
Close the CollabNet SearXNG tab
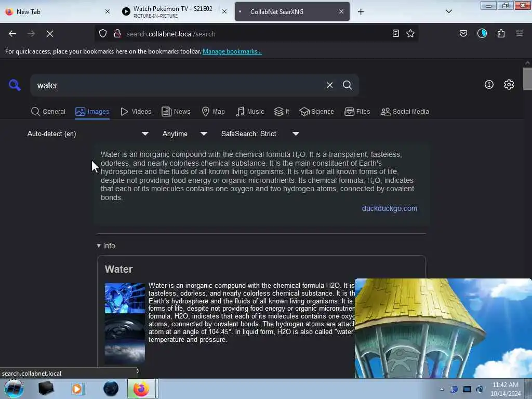(341, 11)
